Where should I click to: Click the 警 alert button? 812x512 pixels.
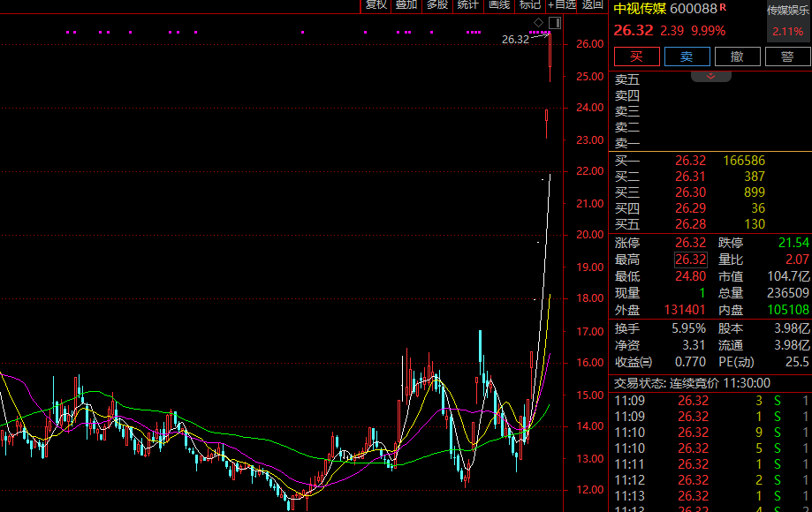(x=787, y=56)
